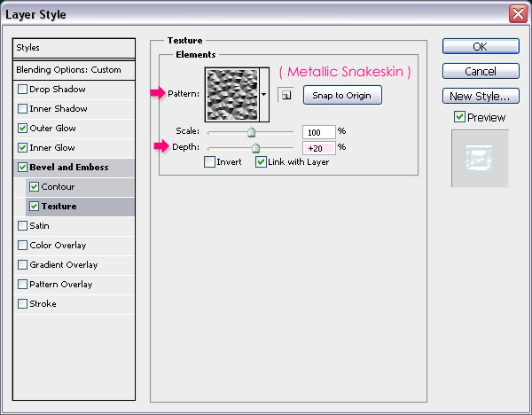Disable the Outer Glow checkbox
532x415 pixels.
tap(22, 129)
